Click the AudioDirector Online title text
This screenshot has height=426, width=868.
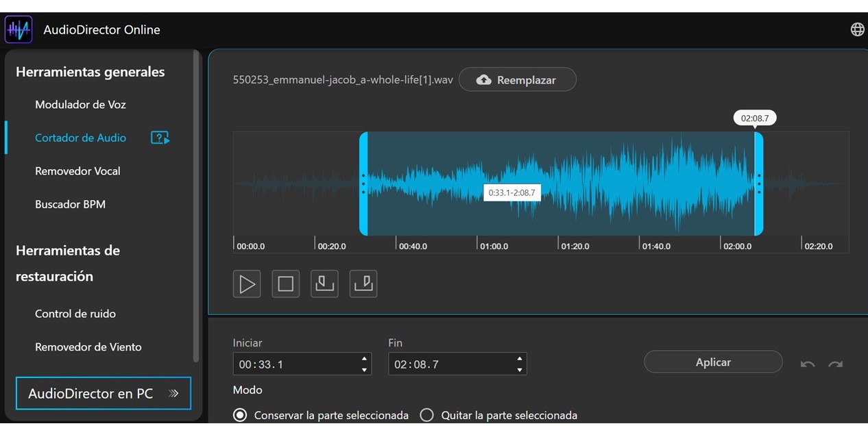pyautogui.click(x=101, y=29)
